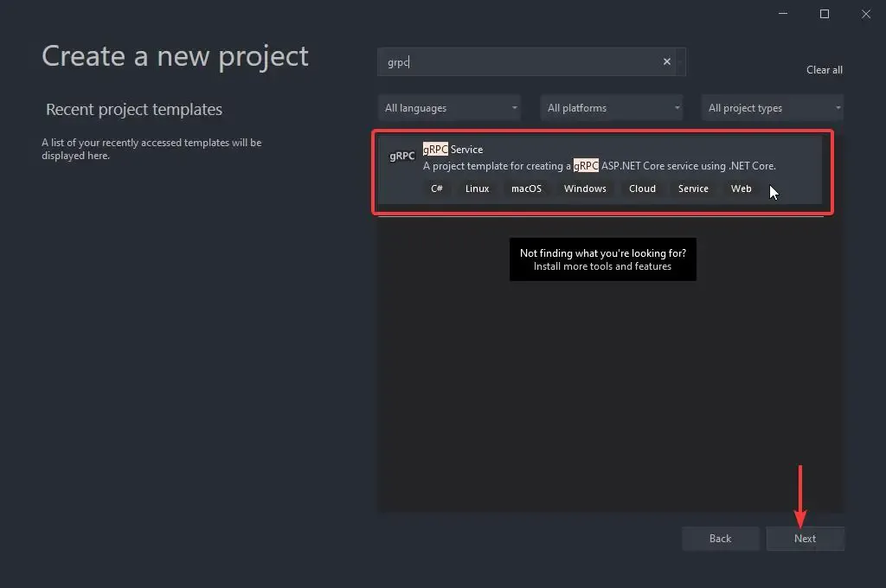Image resolution: width=886 pixels, height=588 pixels.
Task: Select the gRPC Service template icon
Action: (401, 156)
